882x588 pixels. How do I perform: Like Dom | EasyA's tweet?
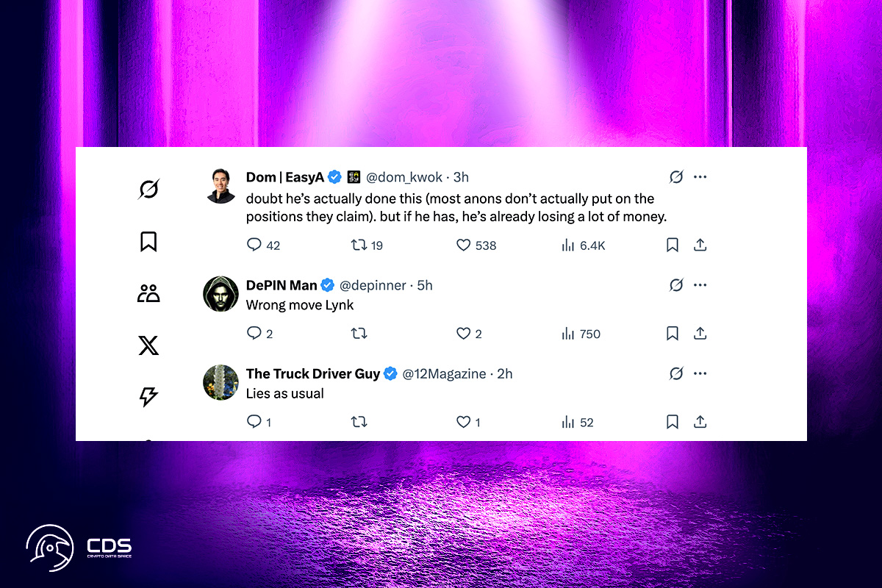[464, 245]
